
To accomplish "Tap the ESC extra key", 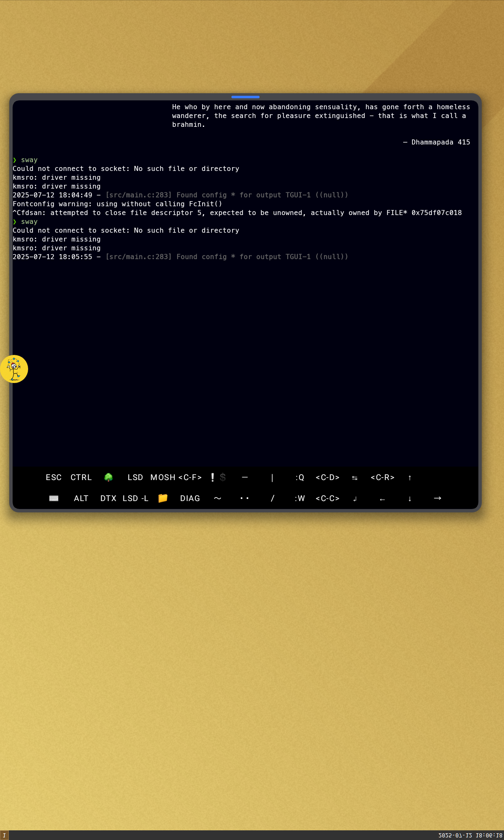I will coord(54,478).
